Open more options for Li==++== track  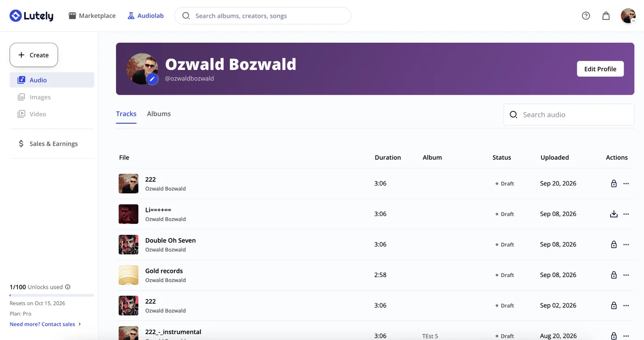coord(626,214)
